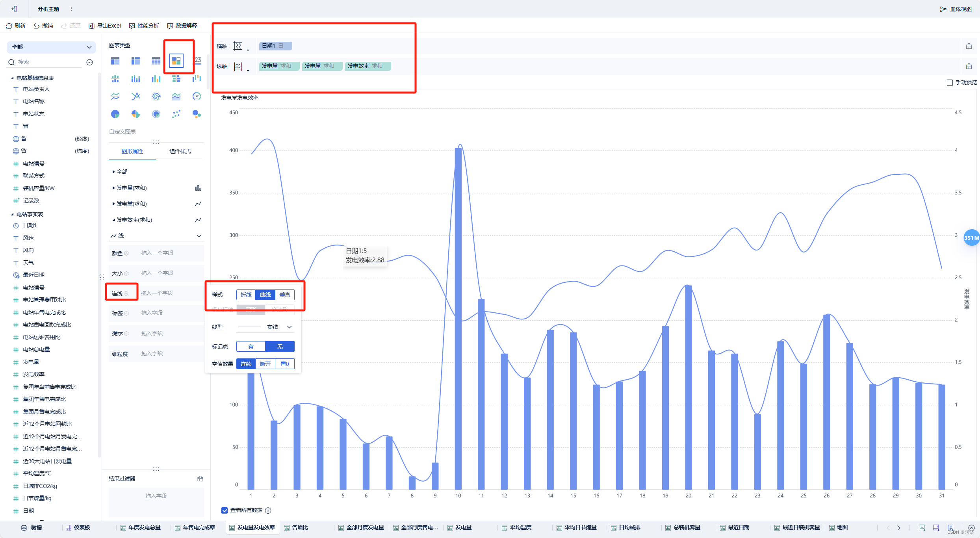Image resolution: width=980 pixels, height=538 pixels.
Task: Pick the gauge dashboard chart type icon
Action: click(x=197, y=96)
